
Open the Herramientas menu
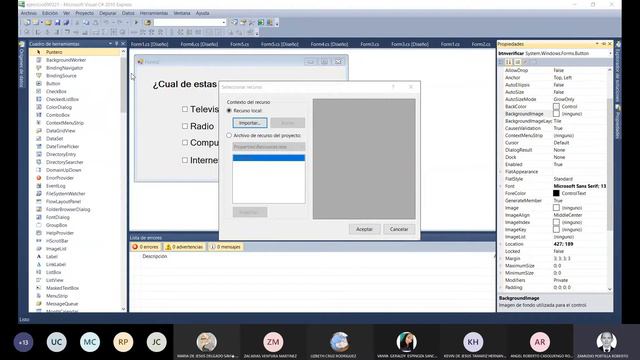pyautogui.click(x=154, y=13)
